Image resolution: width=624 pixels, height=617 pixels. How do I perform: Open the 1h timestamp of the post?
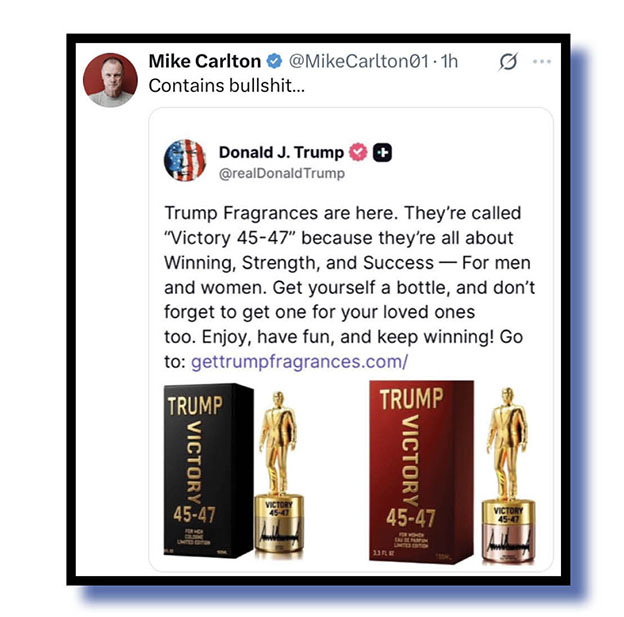coord(450,61)
